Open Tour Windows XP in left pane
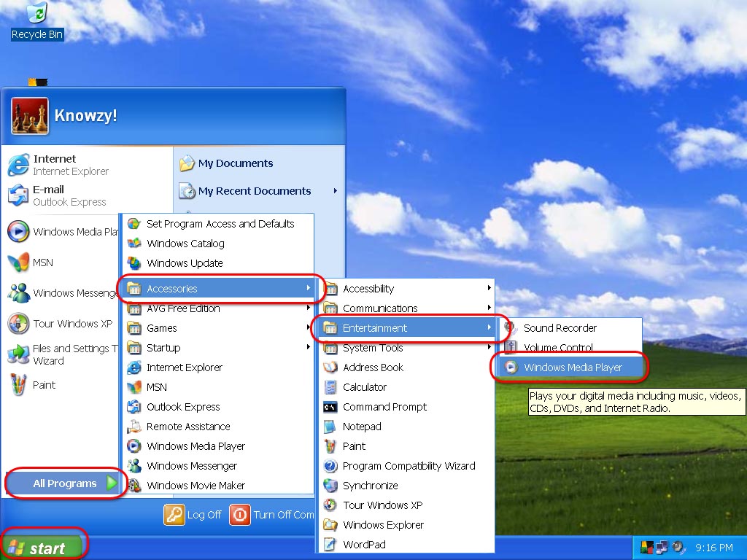The height and width of the screenshot is (560, 747). point(61,324)
